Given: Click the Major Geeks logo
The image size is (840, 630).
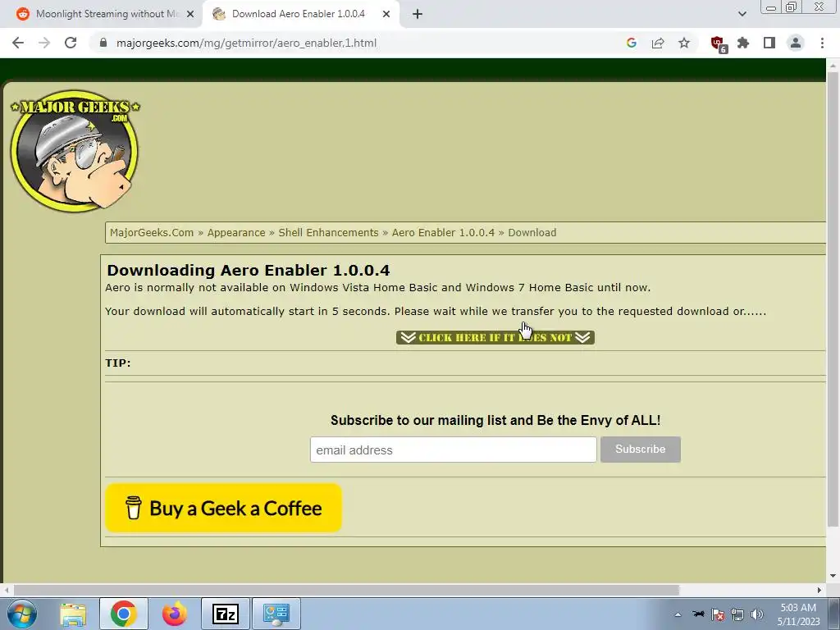Looking at the screenshot, I should 75,151.
